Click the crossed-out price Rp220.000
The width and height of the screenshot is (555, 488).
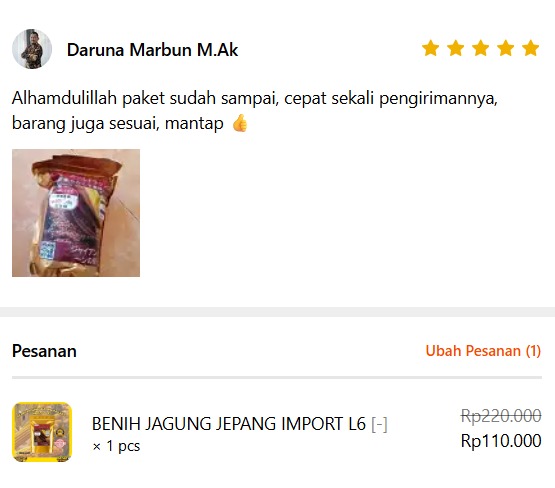(x=501, y=415)
